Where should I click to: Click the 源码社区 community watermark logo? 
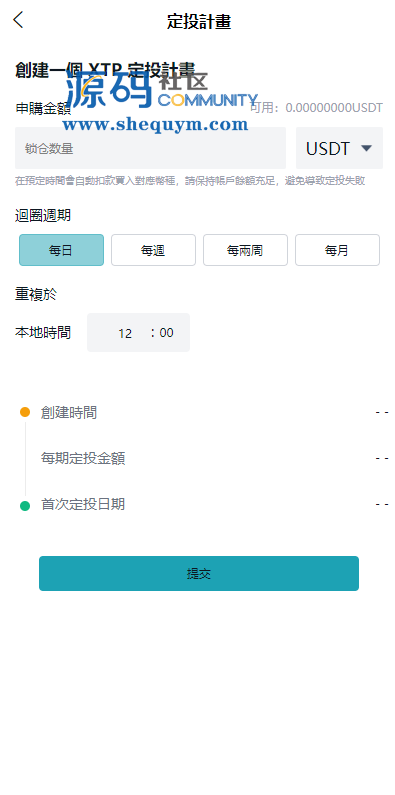[x=162, y=90]
